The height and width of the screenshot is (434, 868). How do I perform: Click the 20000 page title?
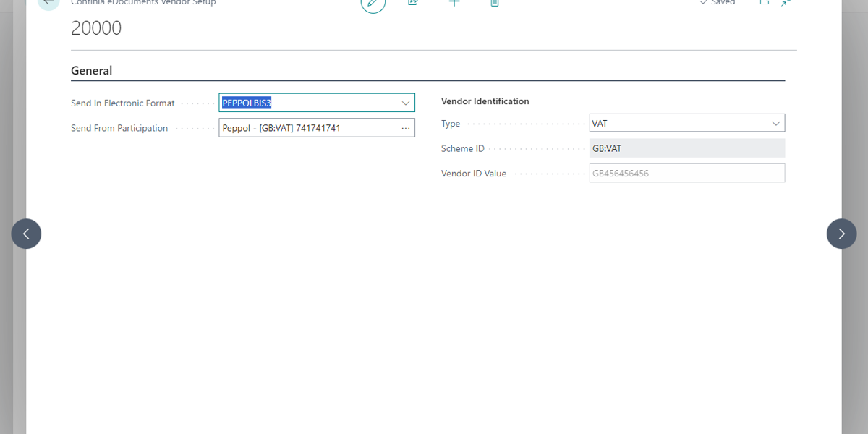pyautogui.click(x=96, y=28)
